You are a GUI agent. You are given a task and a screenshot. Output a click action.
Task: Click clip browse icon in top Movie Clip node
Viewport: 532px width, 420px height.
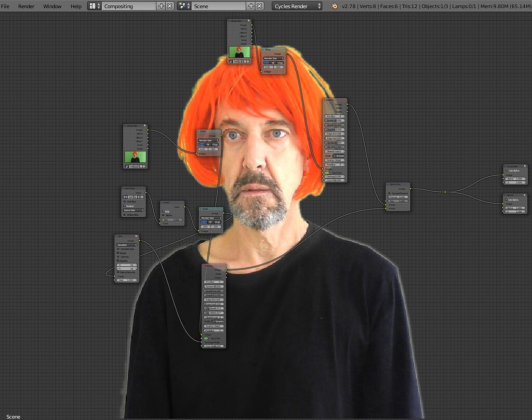click(x=231, y=62)
